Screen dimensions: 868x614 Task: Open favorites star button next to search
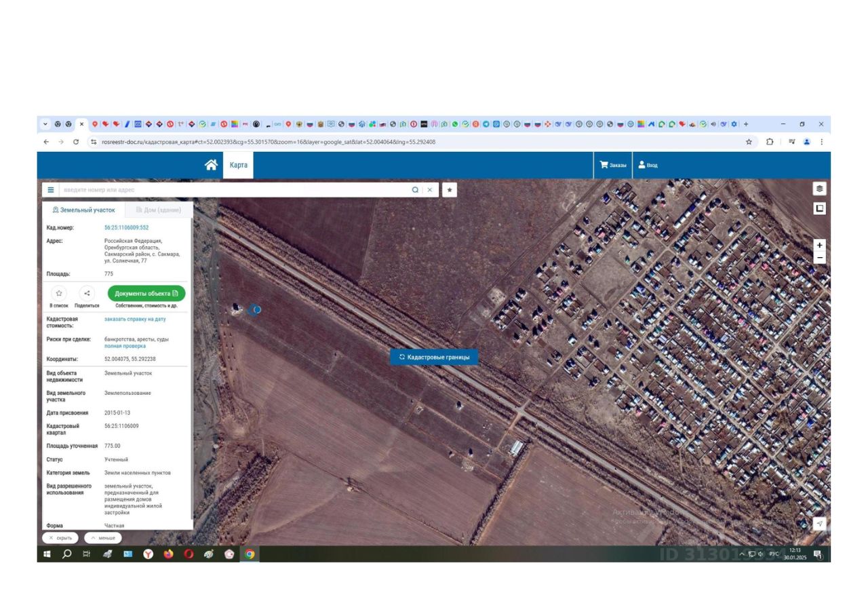(x=450, y=190)
